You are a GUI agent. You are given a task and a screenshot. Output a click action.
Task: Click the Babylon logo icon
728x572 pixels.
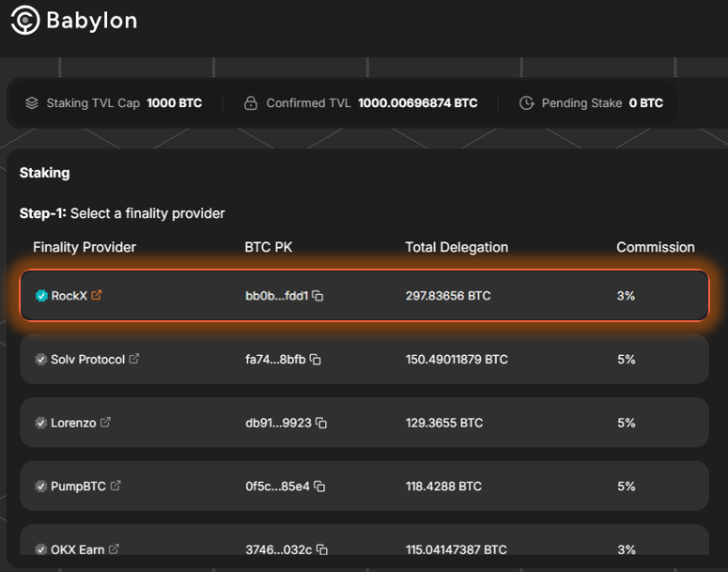pos(25,20)
